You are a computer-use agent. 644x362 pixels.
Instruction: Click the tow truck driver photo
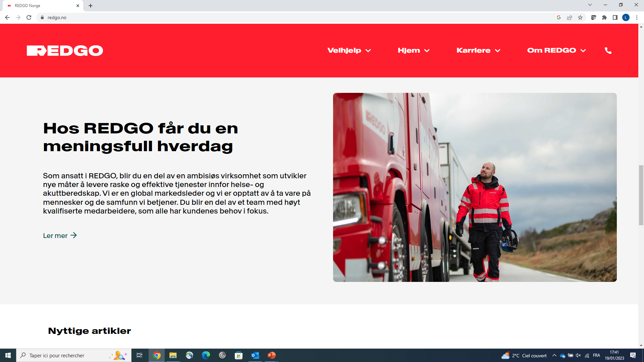click(x=475, y=187)
